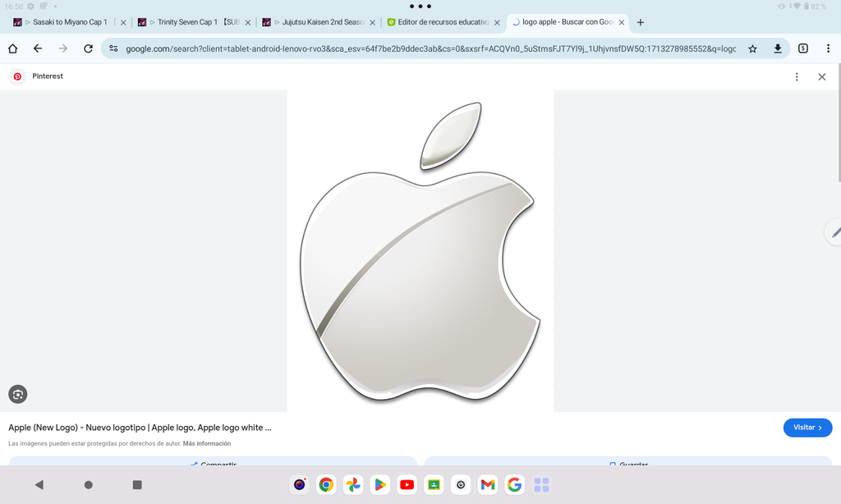Navigate back with the toolbar back arrow
This screenshot has width=841, height=504.
(38, 48)
